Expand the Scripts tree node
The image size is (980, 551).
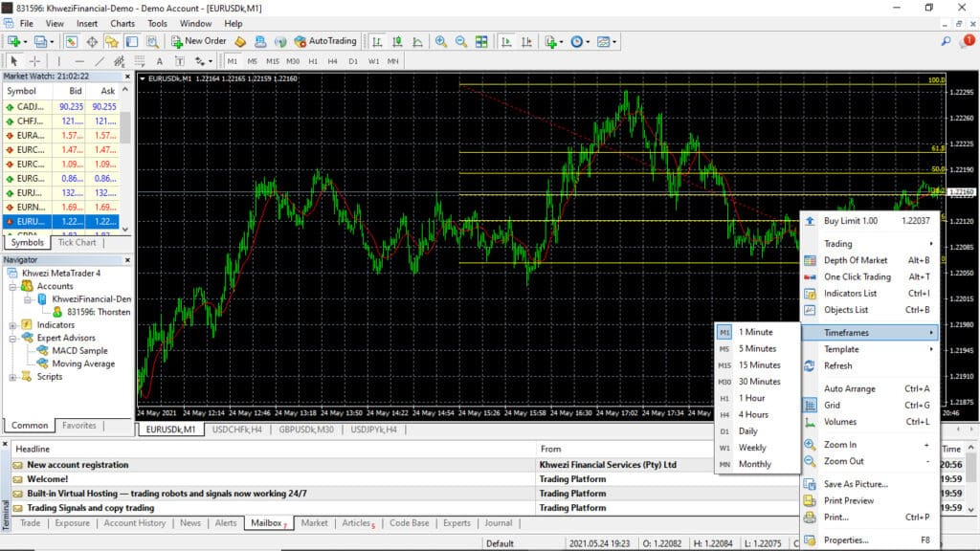[12, 377]
